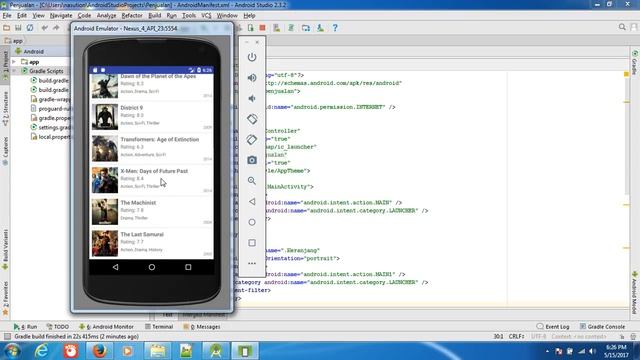Open Firefox from the taskbar
The width and height of the screenshot is (640, 360).
[x=100, y=351]
